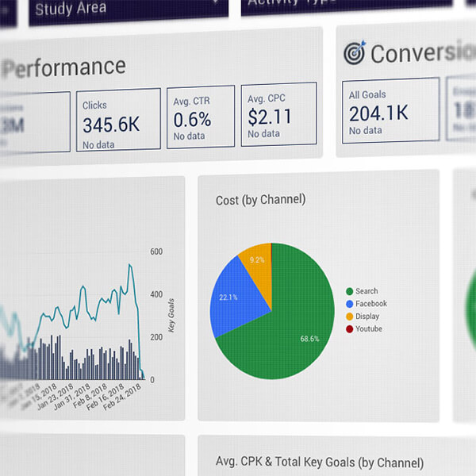Click the orange Display legend dot

[348, 317]
